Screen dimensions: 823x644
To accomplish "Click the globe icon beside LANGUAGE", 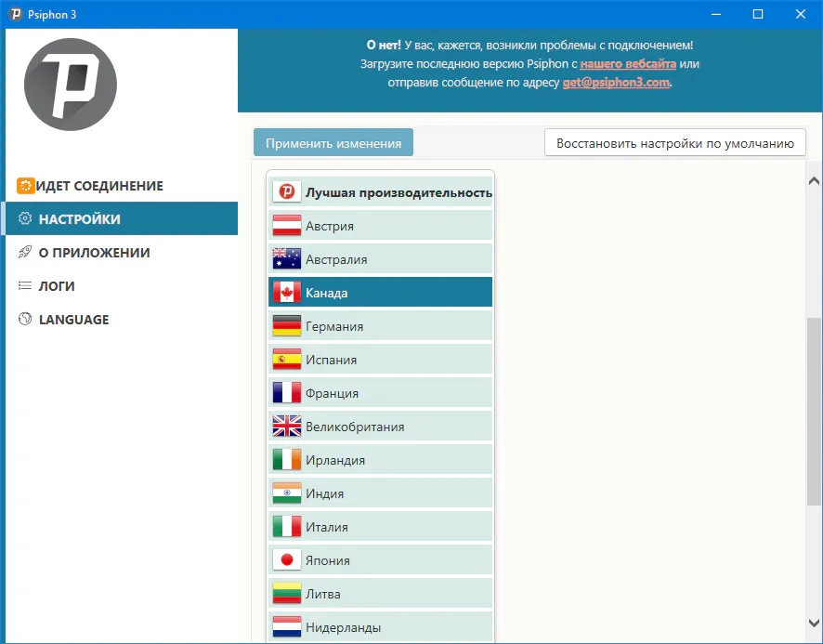I will click(x=25, y=319).
